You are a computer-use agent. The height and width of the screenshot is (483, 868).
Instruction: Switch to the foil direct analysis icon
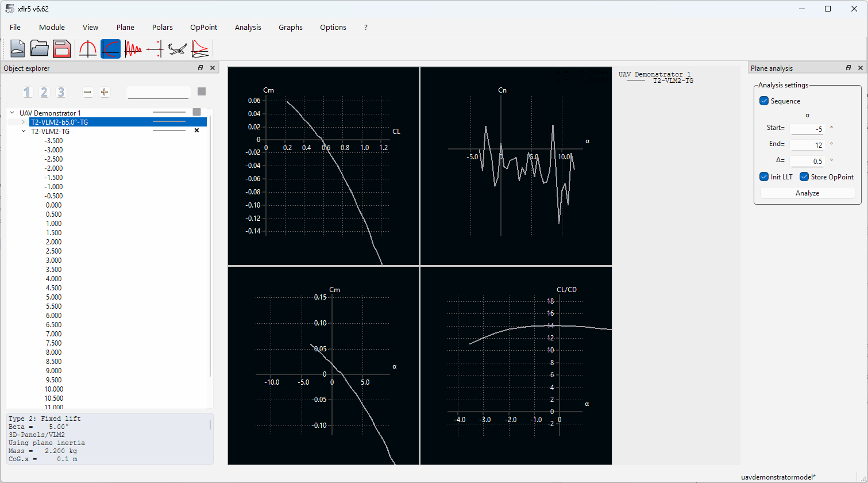pos(200,49)
